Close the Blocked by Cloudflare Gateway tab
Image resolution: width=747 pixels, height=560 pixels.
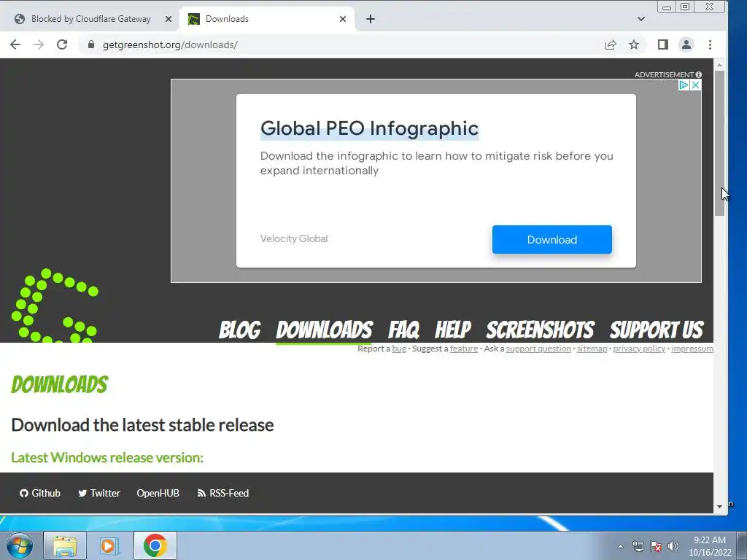pos(169,19)
